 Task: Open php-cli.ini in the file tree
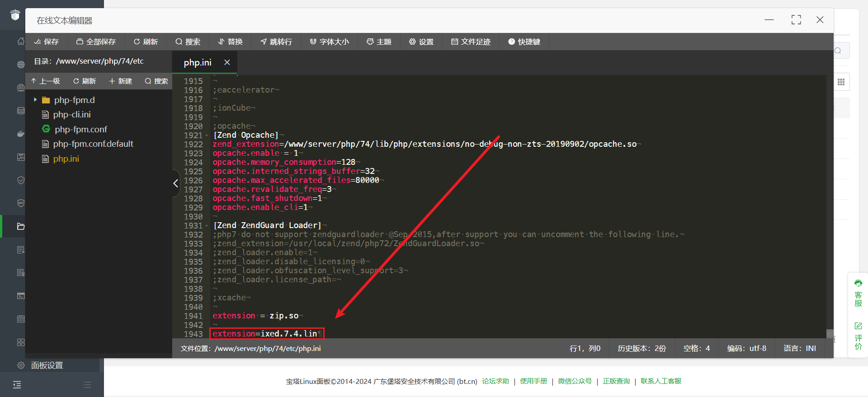click(71, 114)
